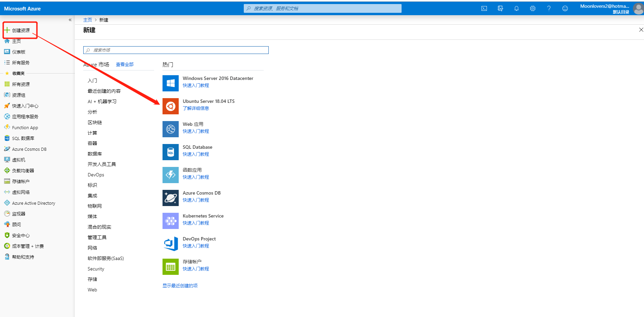Click 快速入门教程 under Kubernetes Service
The height and width of the screenshot is (317, 644).
click(x=196, y=223)
